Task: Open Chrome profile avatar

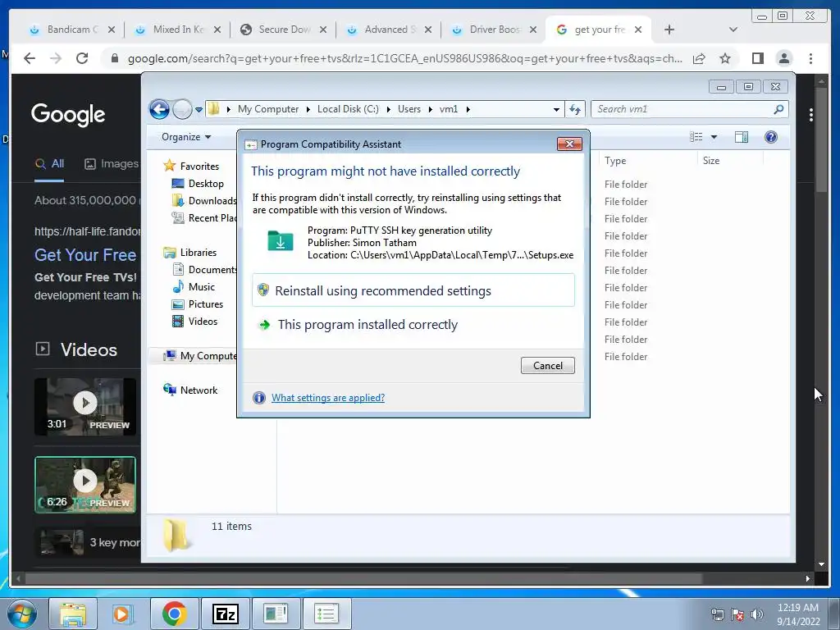Action: tap(783, 58)
